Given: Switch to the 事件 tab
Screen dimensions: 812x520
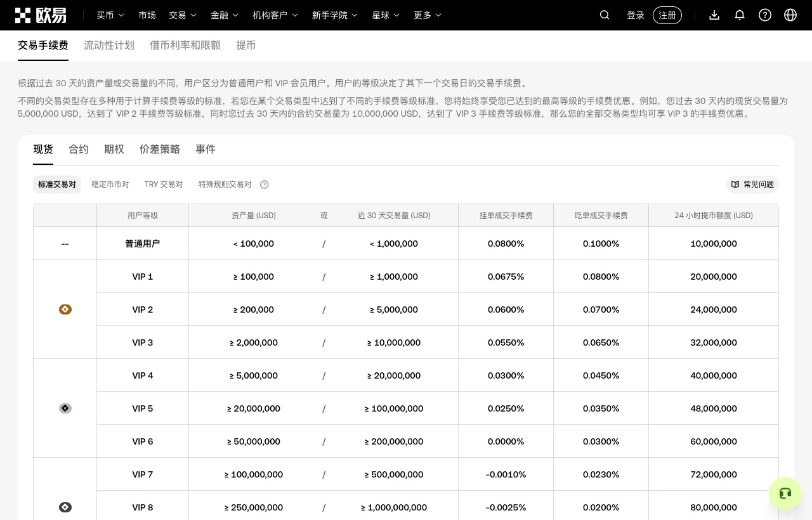Looking at the screenshot, I should coord(206,149).
